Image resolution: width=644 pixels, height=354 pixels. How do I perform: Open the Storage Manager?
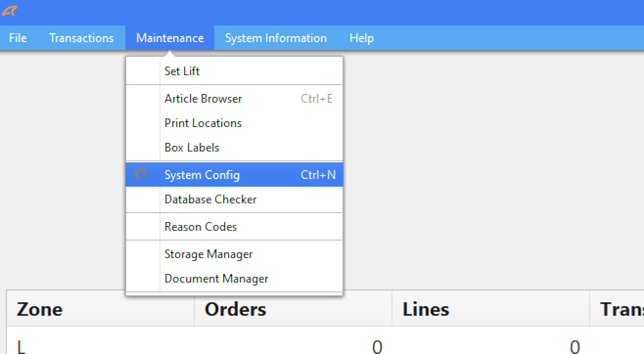(x=234, y=254)
